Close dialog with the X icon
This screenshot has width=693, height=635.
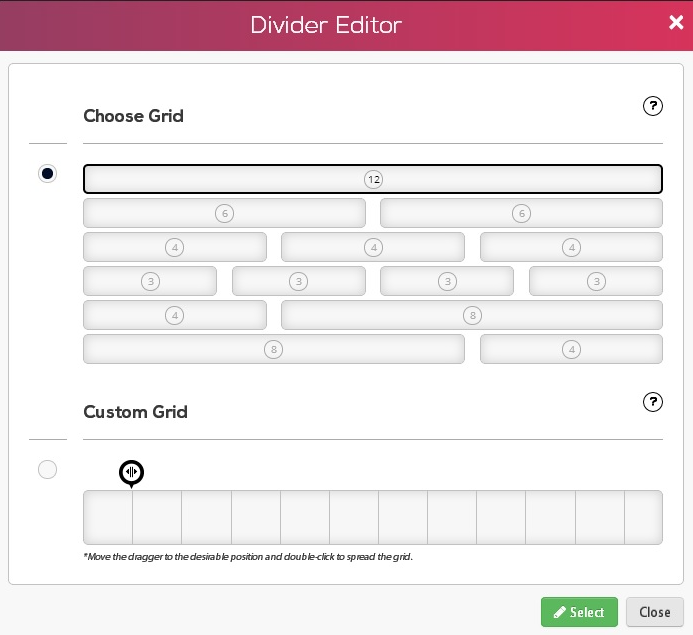676,22
